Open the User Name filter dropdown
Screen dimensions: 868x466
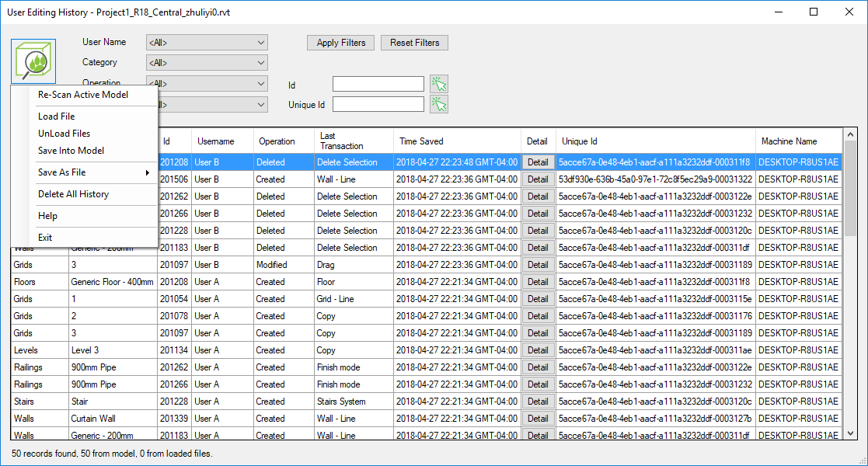click(x=206, y=42)
